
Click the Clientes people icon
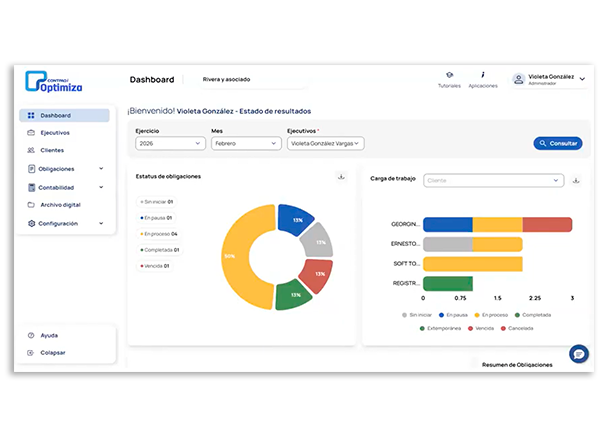(x=31, y=150)
